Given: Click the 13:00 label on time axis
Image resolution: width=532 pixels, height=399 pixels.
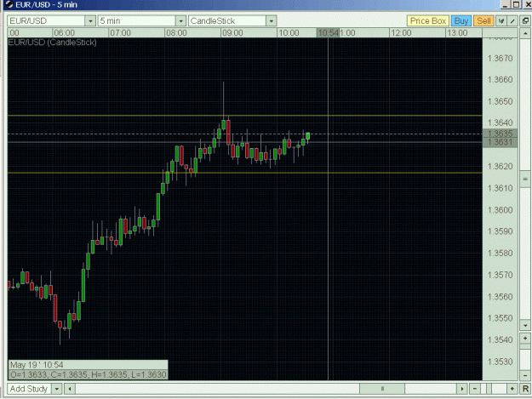Looking at the screenshot, I should click(457, 33).
